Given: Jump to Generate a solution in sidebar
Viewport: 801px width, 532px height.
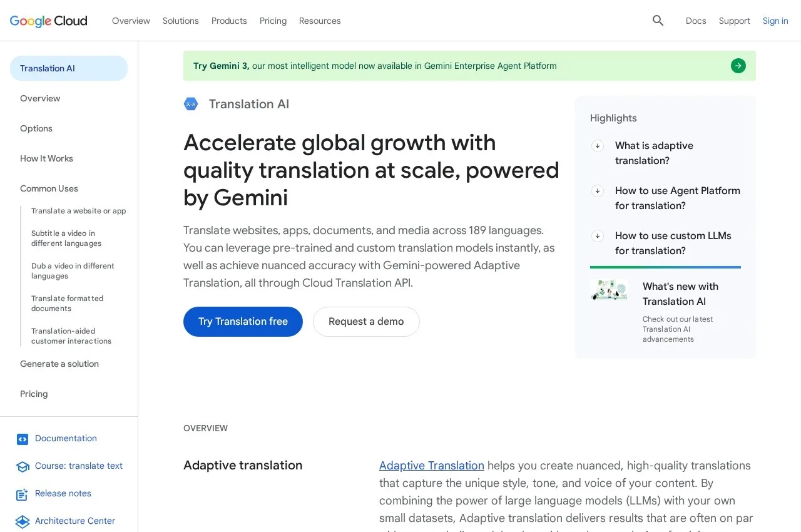Looking at the screenshot, I should 59,364.
